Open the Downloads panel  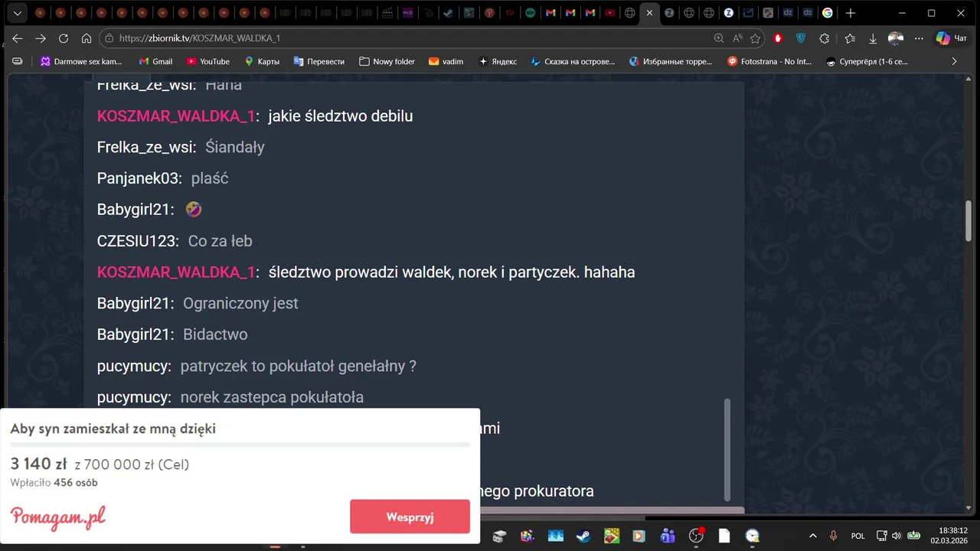tap(873, 38)
